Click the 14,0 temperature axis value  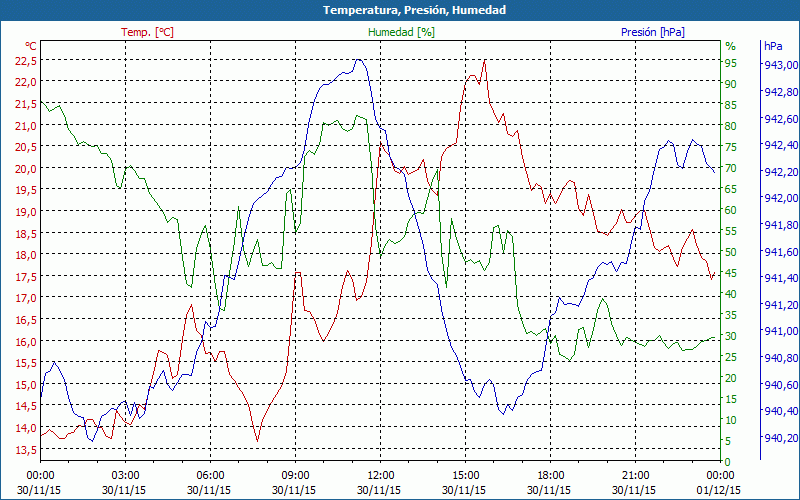pyautogui.click(x=26, y=428)
